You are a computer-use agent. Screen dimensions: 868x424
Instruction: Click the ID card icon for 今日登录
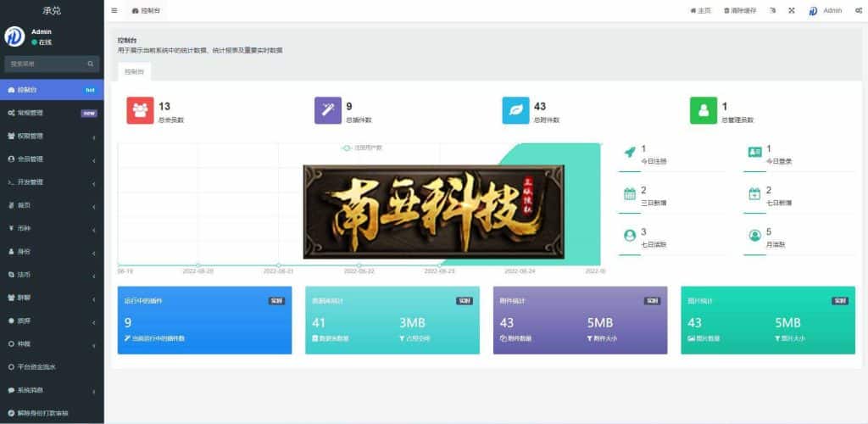pos(754,153)
